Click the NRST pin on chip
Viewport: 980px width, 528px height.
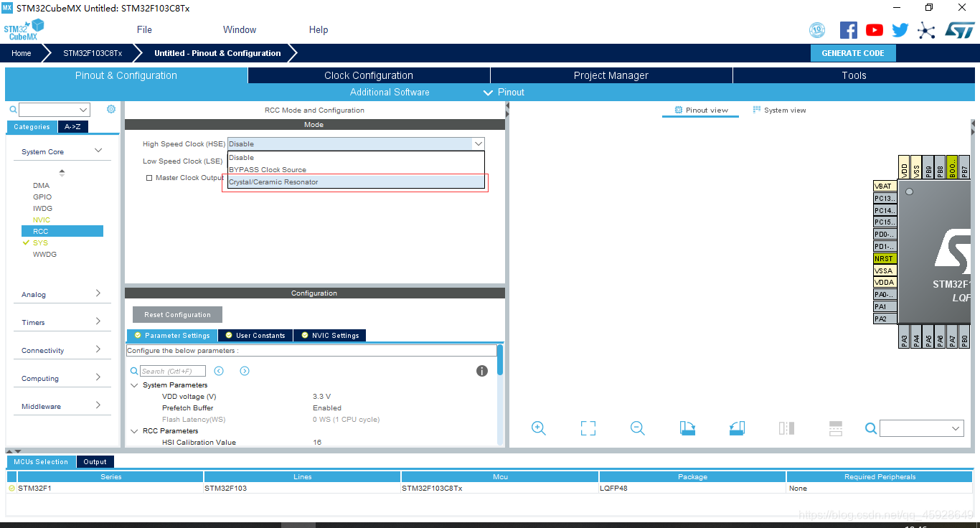(885, 258)
